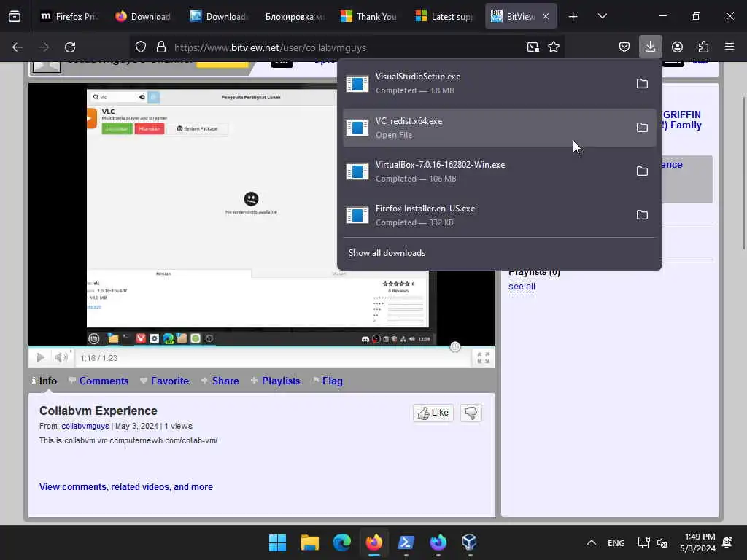
Task: Toggle video fullscreen mode
Action: click(483, 357)
